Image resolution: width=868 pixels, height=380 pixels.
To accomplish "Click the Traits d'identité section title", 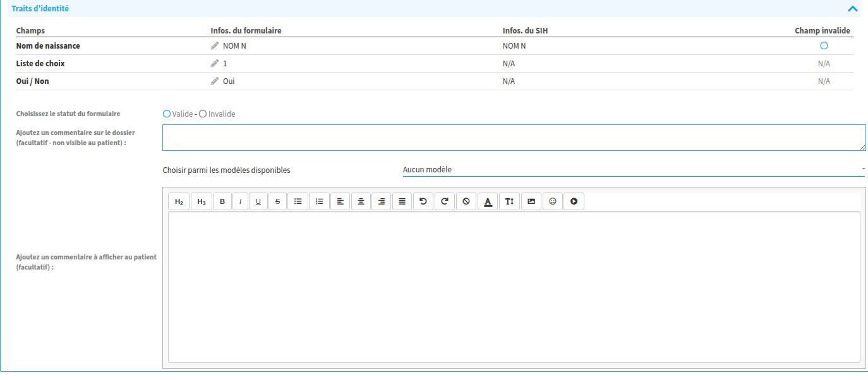I will click(x=40, y=9).
